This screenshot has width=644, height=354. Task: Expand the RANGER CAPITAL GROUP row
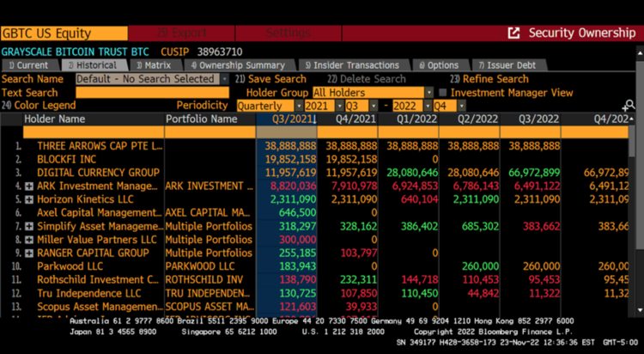point(28,253)
